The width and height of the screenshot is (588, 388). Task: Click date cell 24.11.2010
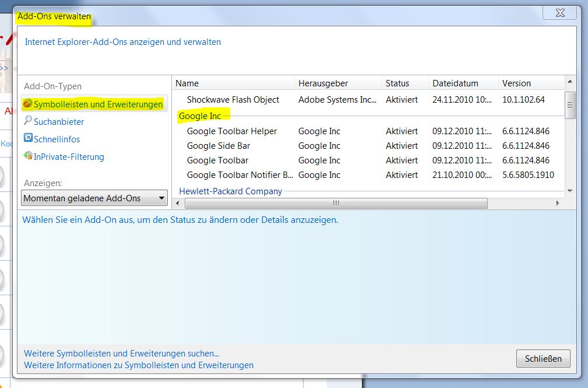point(462,100)
